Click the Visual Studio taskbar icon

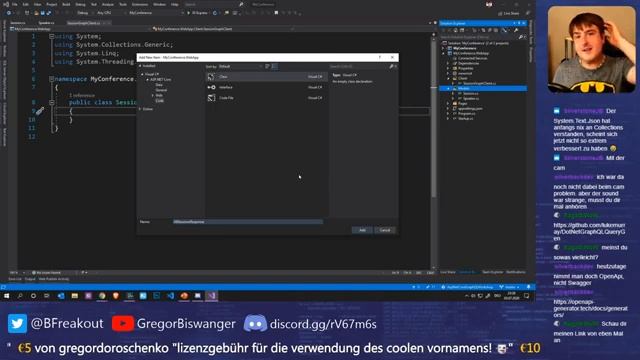pyautogui.click(x=211, y=296)
